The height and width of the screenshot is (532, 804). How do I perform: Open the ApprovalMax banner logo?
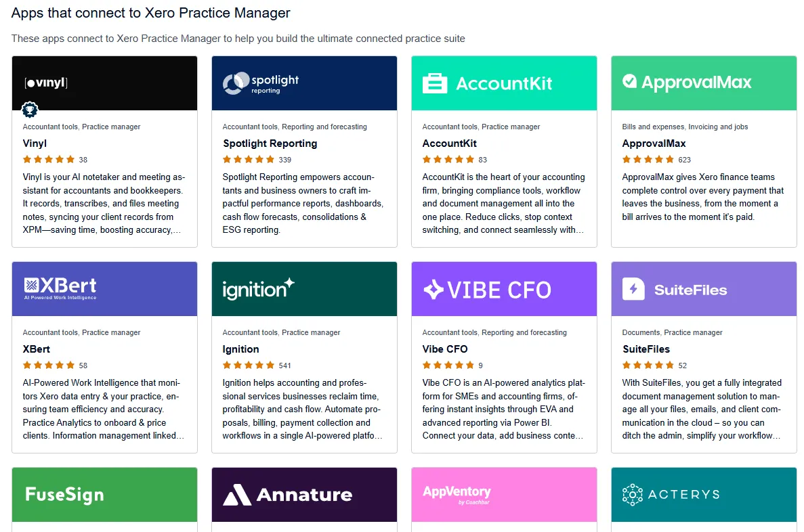pyautogui.click(x=687, y=82)
